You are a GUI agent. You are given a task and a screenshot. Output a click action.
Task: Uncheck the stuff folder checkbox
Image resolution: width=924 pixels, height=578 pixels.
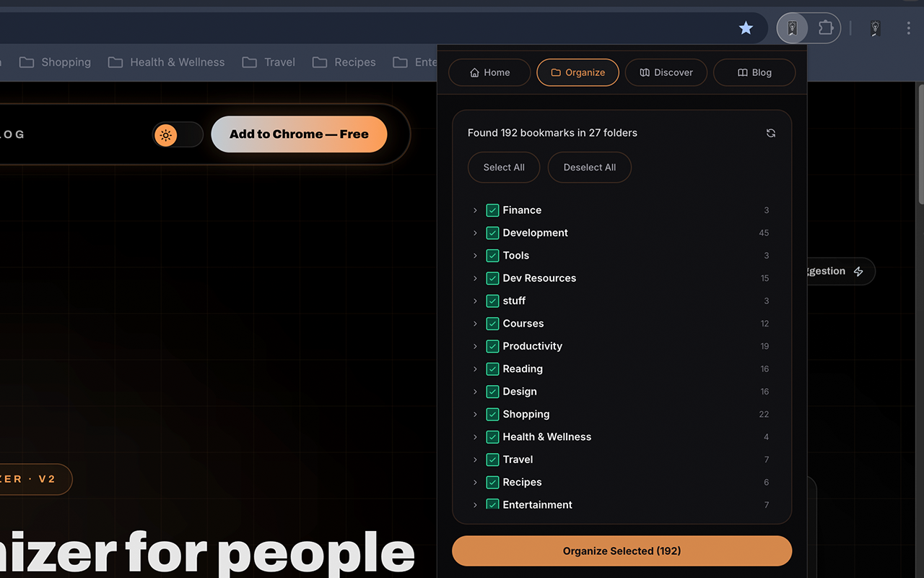click(492, 301)
